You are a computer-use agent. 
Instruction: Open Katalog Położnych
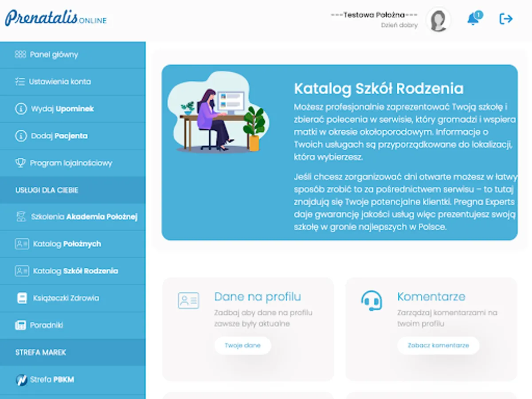73,244
